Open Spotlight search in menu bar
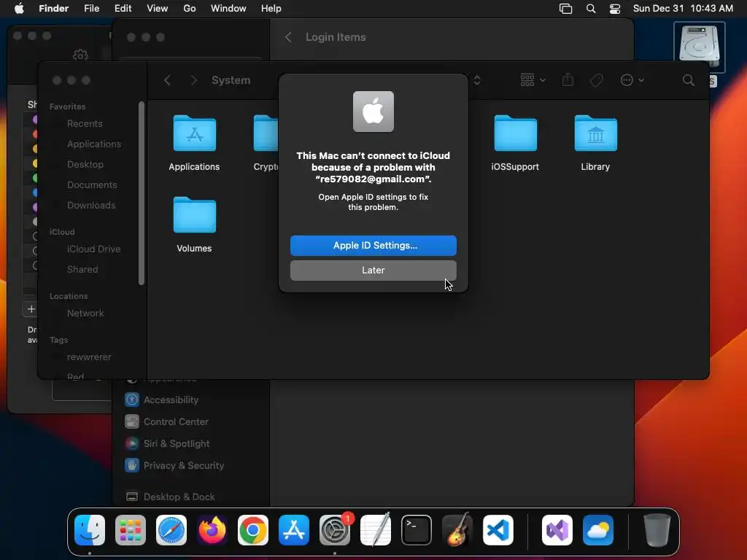This screenshot has height=560, width=747. (591, 9)
